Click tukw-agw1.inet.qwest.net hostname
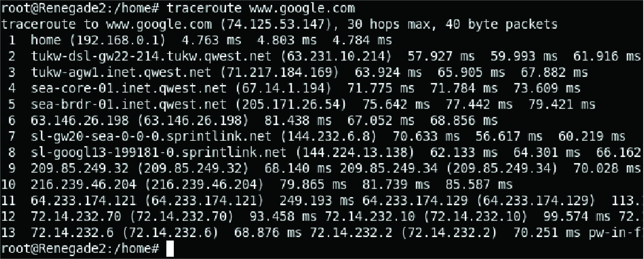 [121, 72]
